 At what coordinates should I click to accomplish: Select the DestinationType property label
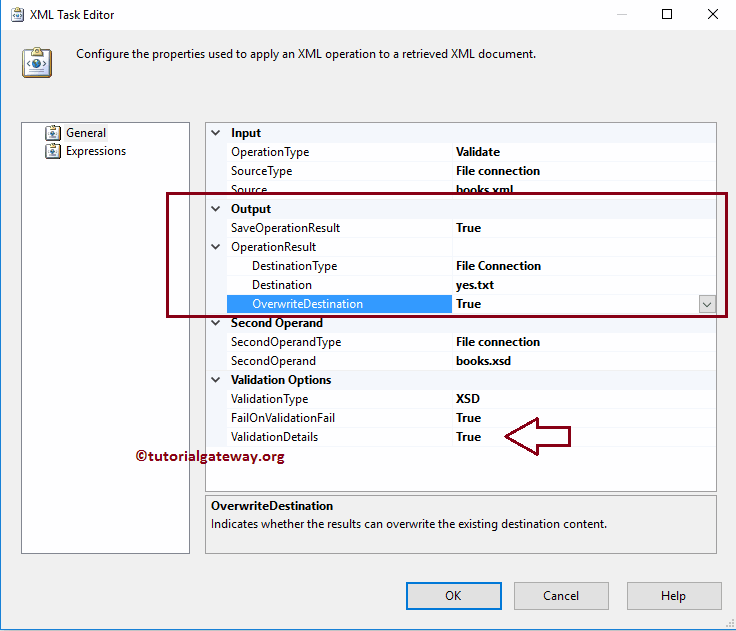point(294,266)
